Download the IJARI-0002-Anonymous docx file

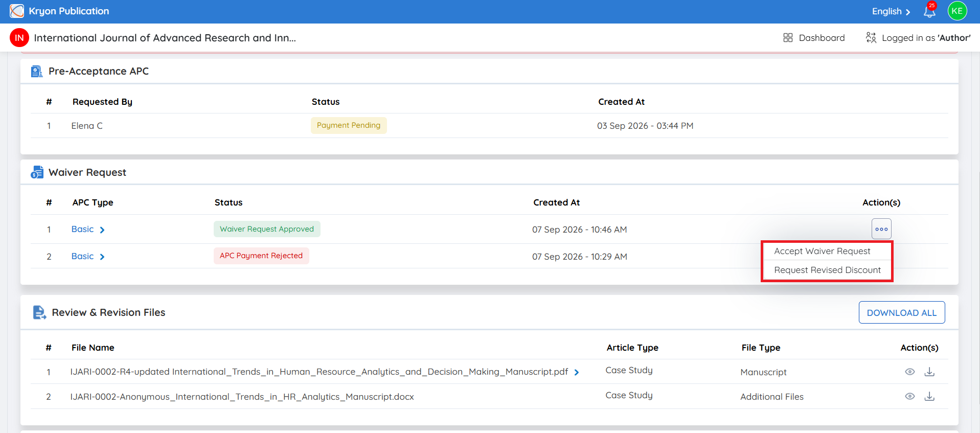[929, 396]
